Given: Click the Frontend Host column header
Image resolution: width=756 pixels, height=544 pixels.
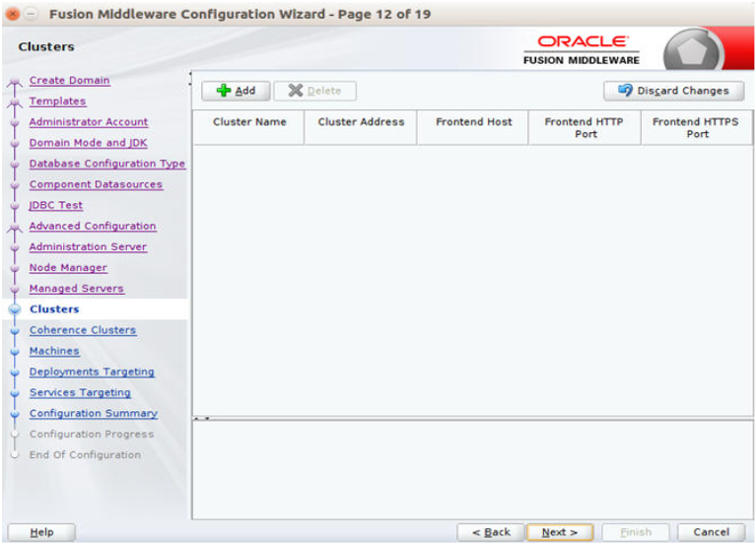Looking at the screenshot, I should tap(473, 127).
